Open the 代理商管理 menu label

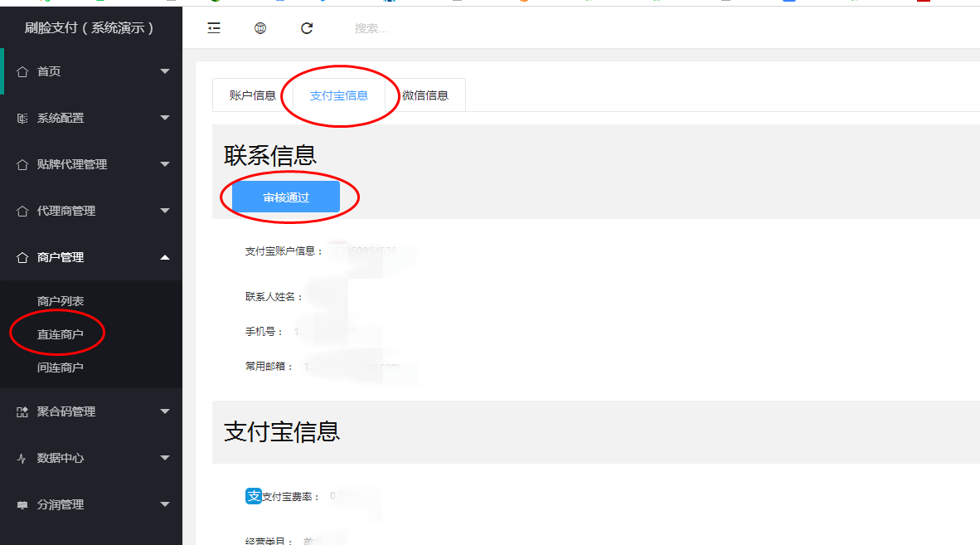click(x=66, y=211)
